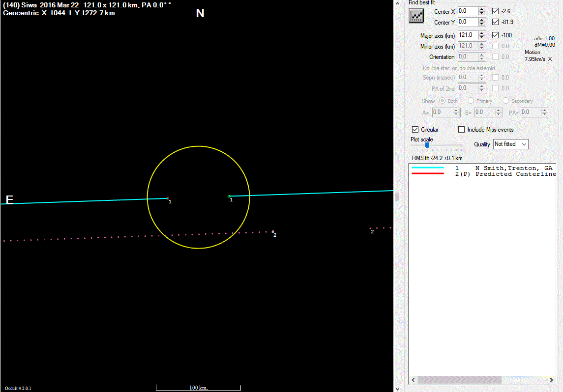
Task: Uncheck the Center X fit checkbox
Action: click(x=496, y=11)
